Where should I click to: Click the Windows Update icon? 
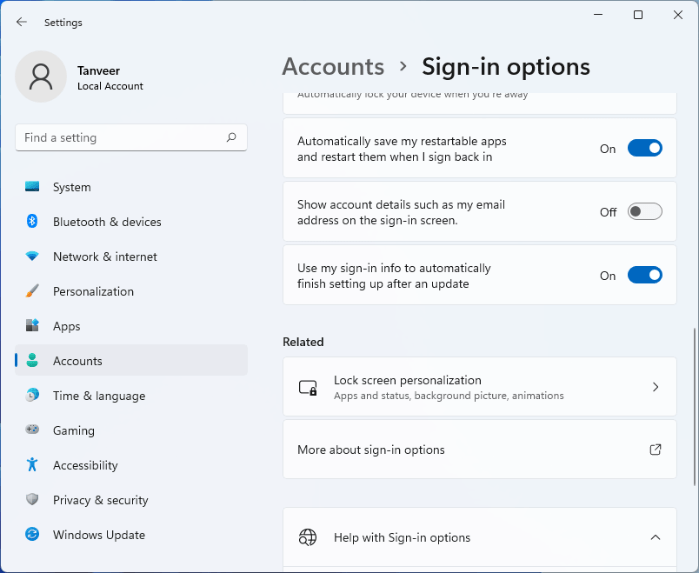click(33, 535)
